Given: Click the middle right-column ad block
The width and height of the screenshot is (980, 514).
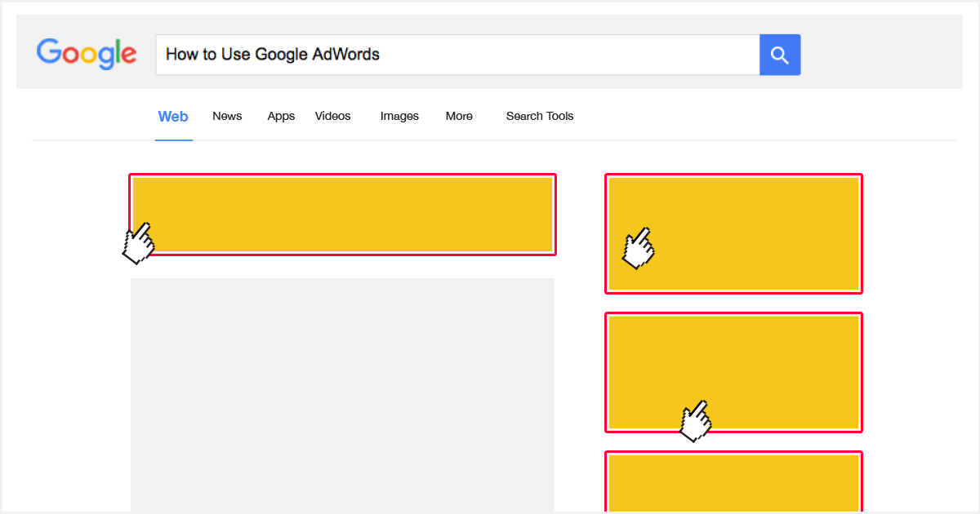Looking at the screenshot, I should [733, 372].
